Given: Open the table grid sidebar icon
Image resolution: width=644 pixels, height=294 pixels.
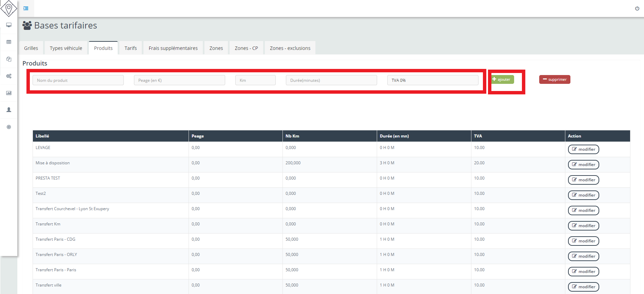Looking at the screenshot, I should point(9,42).
